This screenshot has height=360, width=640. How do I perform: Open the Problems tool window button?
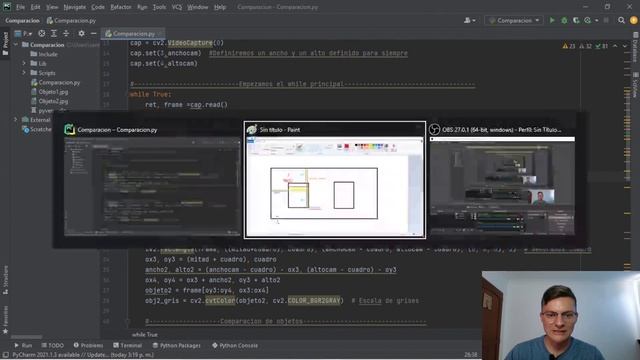pyautogui.click(x=89, y=345)
